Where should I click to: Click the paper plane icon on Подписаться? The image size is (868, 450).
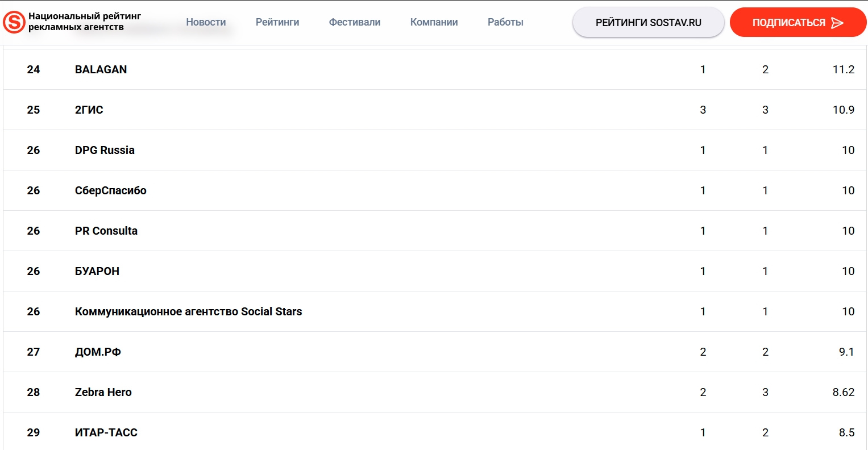click(x=837, y=23)
